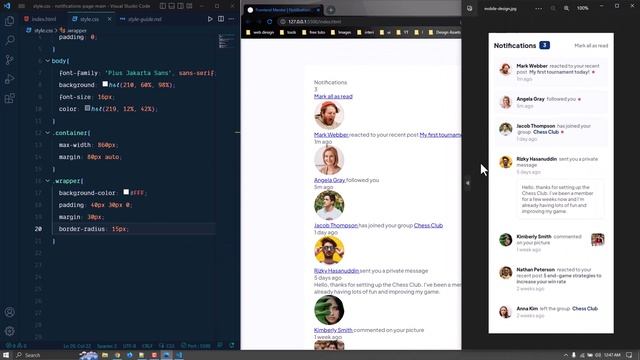Click the UTF-8 encoding in the status bar
The height and width of the screenshot is (360, 640).
pos(129,346)
